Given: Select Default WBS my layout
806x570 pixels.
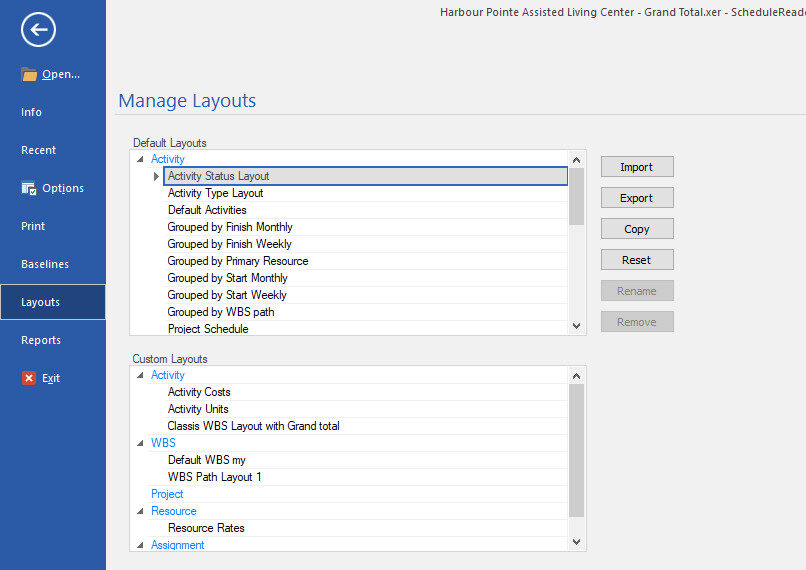Looking at the screenshot, I should (365, 459).
